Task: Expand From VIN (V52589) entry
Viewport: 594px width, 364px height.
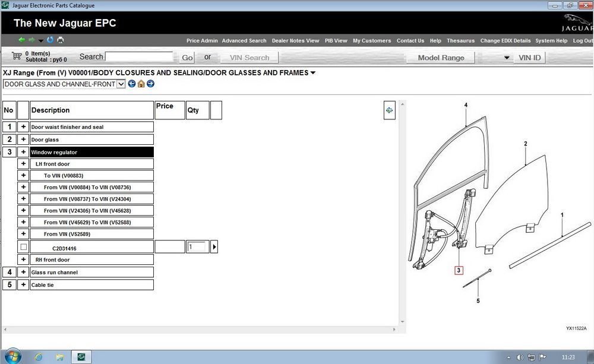Action: [23, 234]
